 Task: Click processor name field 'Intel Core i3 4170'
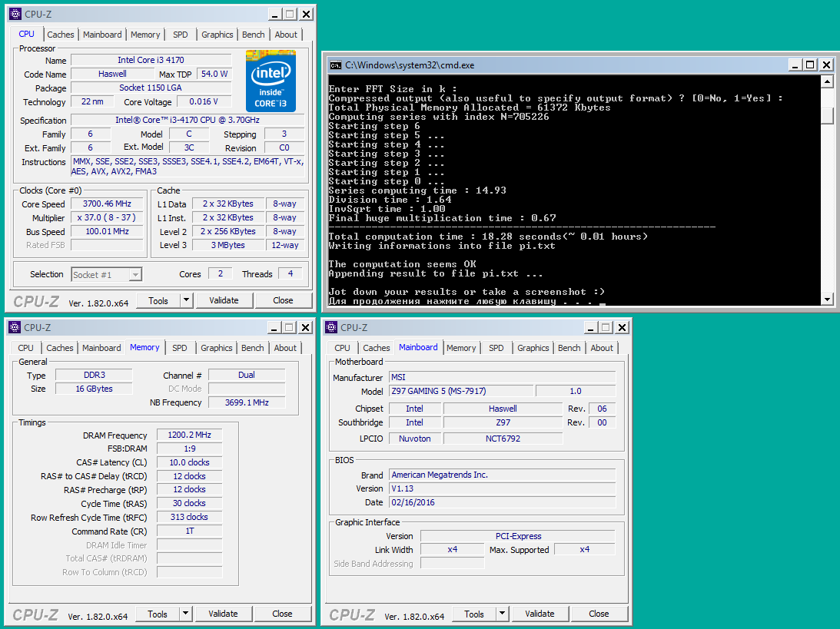[151, 60]
